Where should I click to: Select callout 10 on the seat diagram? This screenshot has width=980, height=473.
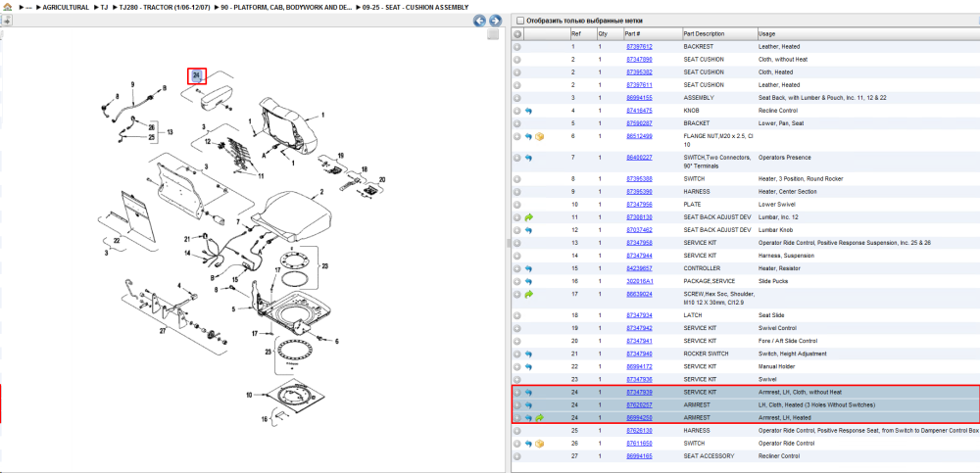click(x=249, y=395)
